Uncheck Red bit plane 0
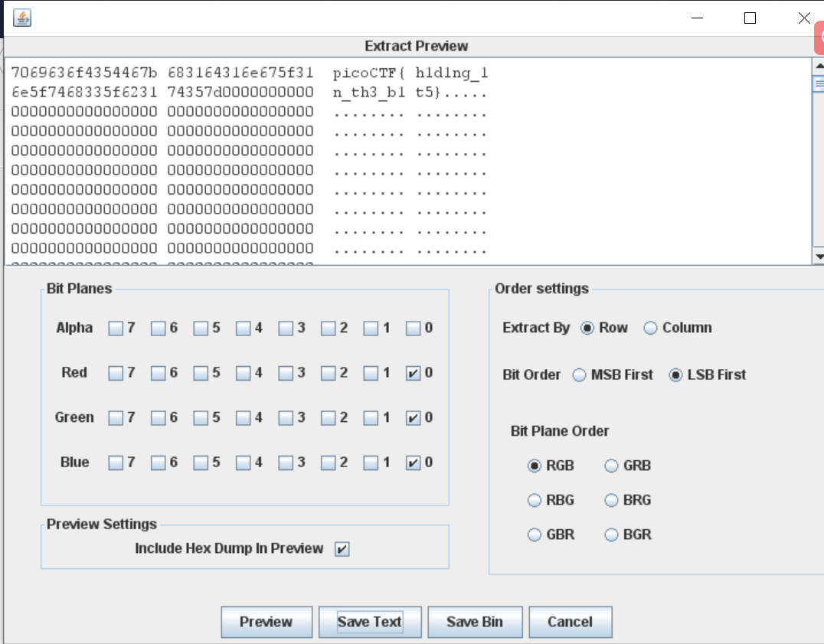Image resolution: width=824 pixels, height=644 pixels. point(414,373)
